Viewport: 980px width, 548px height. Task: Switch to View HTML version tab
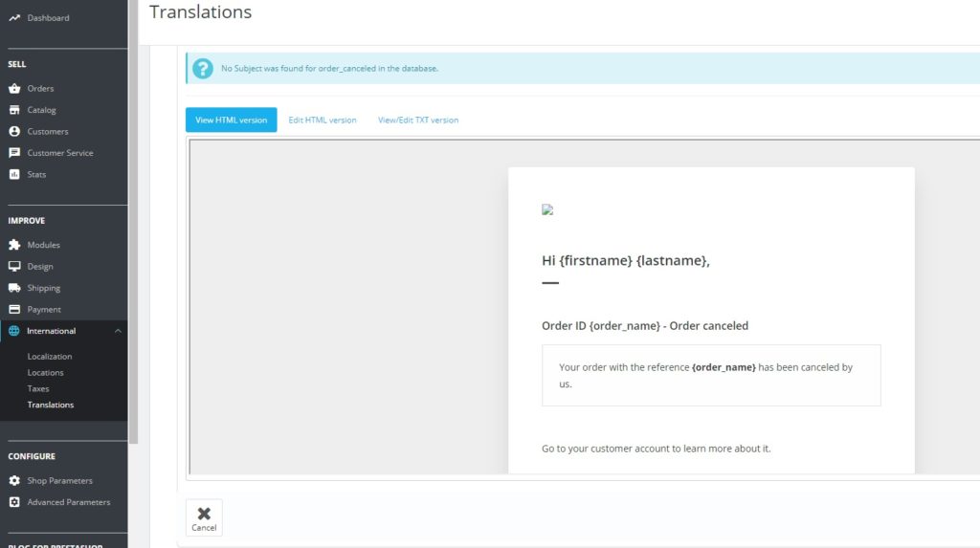232,120
